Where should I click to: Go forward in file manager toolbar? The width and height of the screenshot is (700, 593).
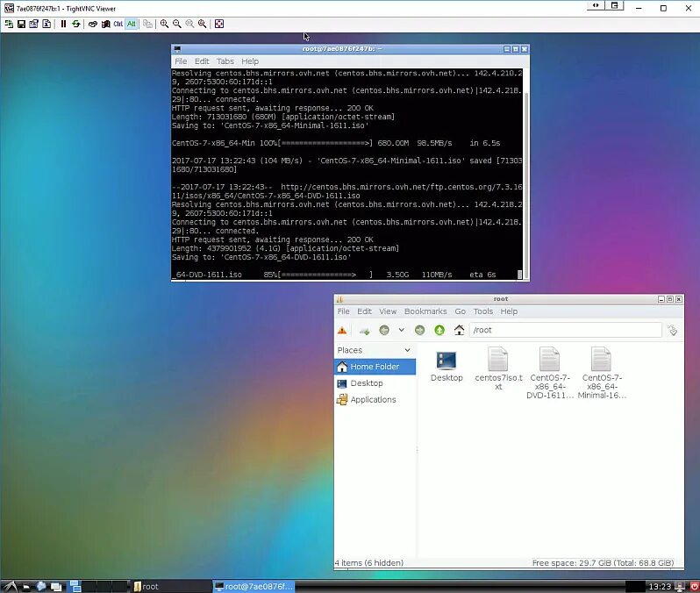[419, 331]
